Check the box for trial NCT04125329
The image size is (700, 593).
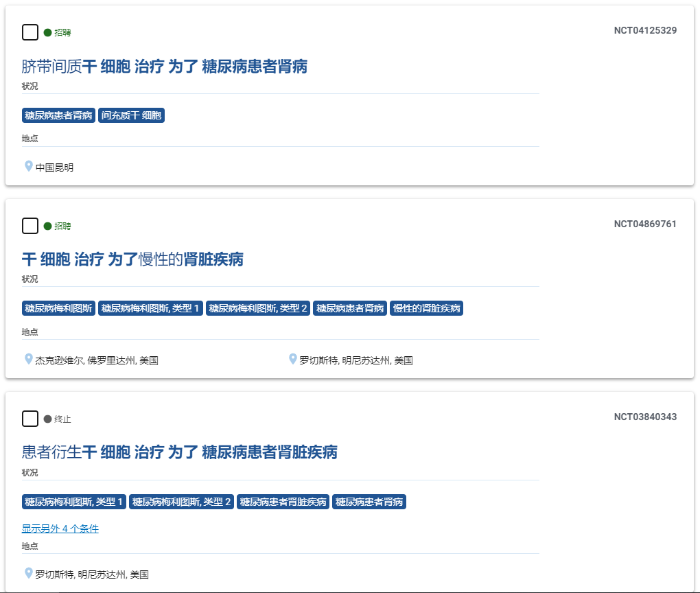click(30, 32)
